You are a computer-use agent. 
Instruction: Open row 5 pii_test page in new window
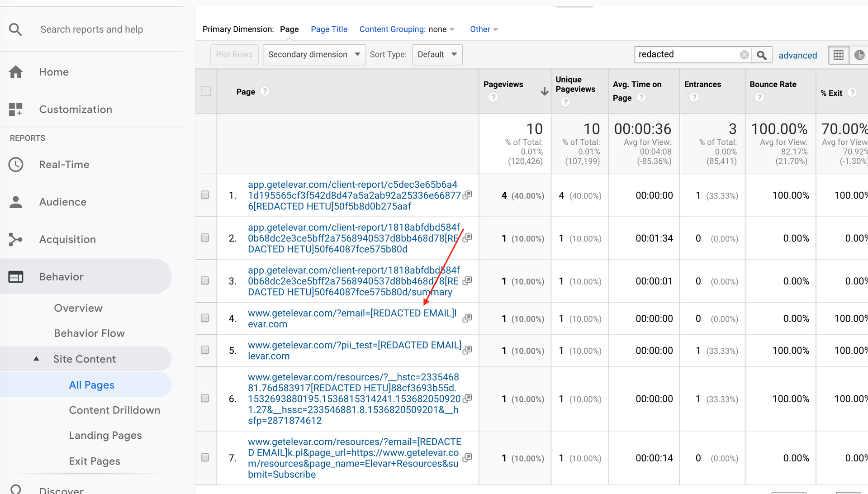point(467,350)
